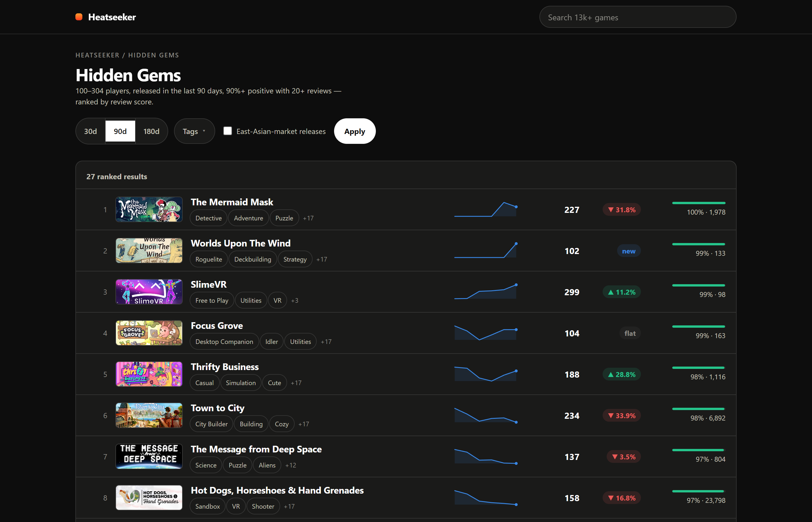Toggle East-Asian-market releases checkbox
This screenshot has width=812, height=522.
[228, 131]
